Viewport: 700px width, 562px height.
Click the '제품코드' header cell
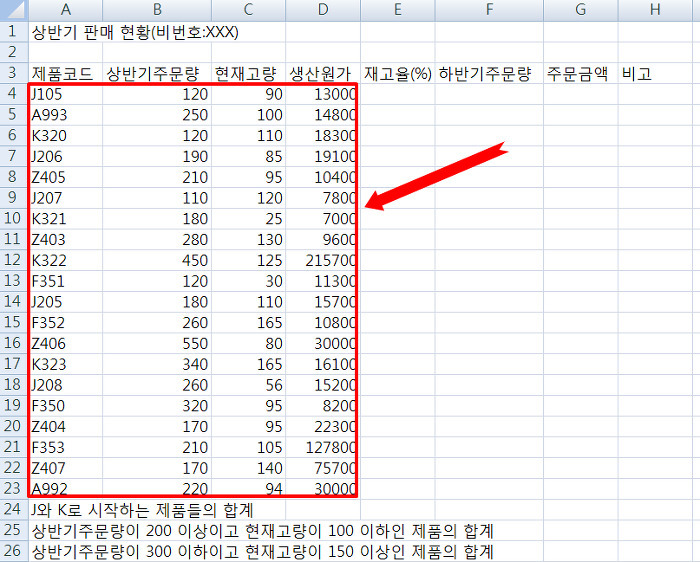point(65,73)
